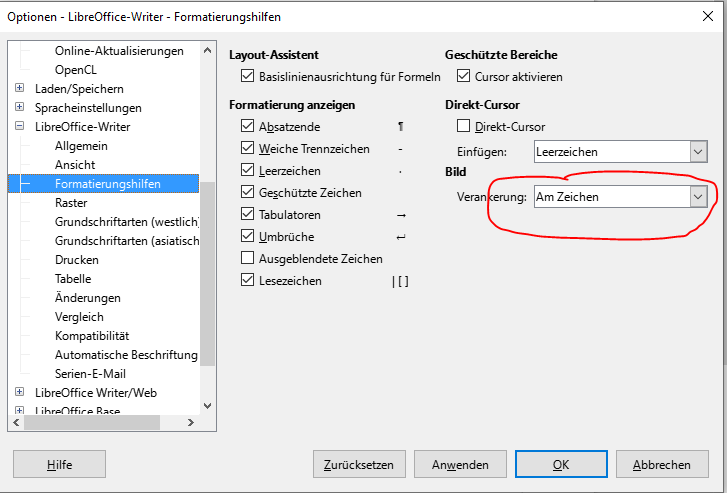Click horizontal scrollbar left arrow
Image resolution: width=727 pixels, height=493 pixels.
point(16,423)
